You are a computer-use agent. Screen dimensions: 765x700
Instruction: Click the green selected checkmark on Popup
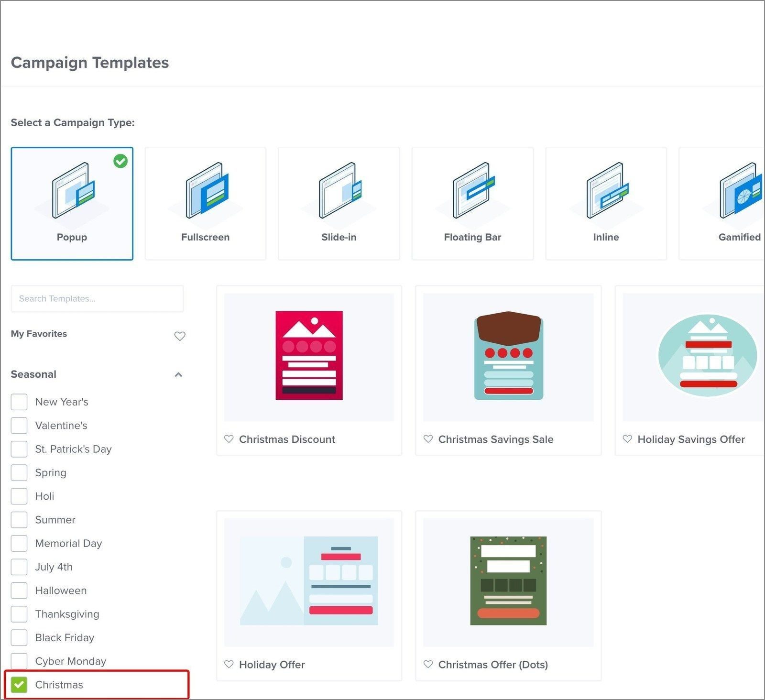click(120, 161)
